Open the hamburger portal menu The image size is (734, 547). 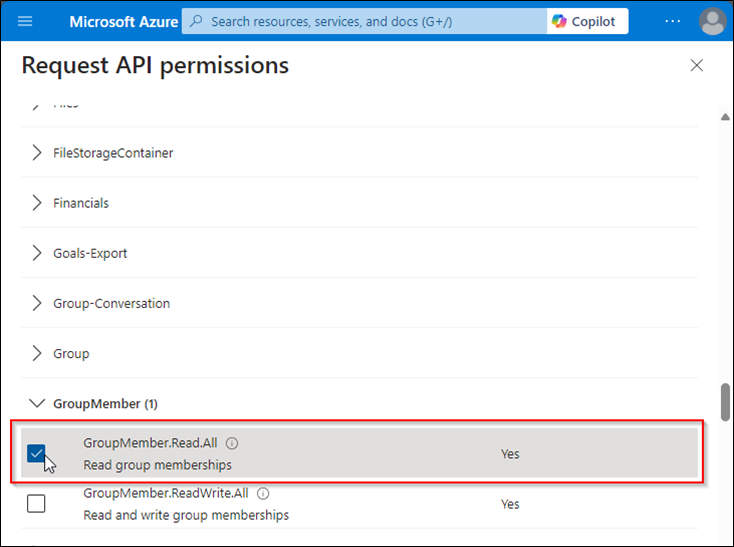pos(25,21)
